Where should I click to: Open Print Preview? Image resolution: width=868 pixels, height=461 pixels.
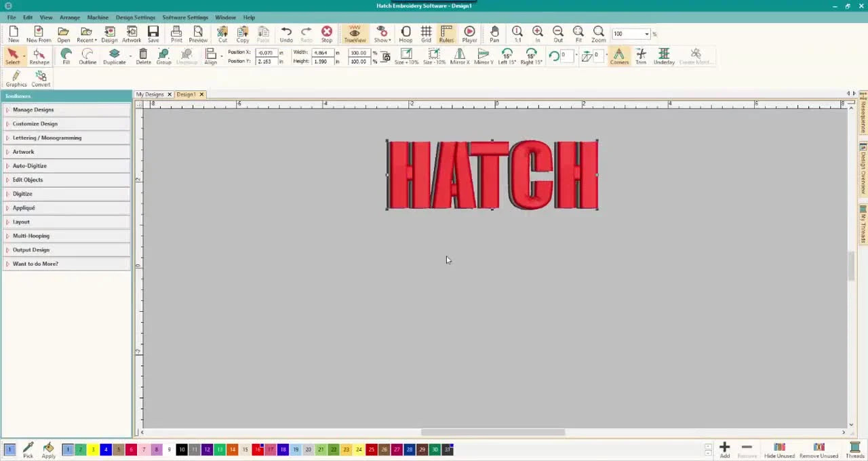(198, 34)
